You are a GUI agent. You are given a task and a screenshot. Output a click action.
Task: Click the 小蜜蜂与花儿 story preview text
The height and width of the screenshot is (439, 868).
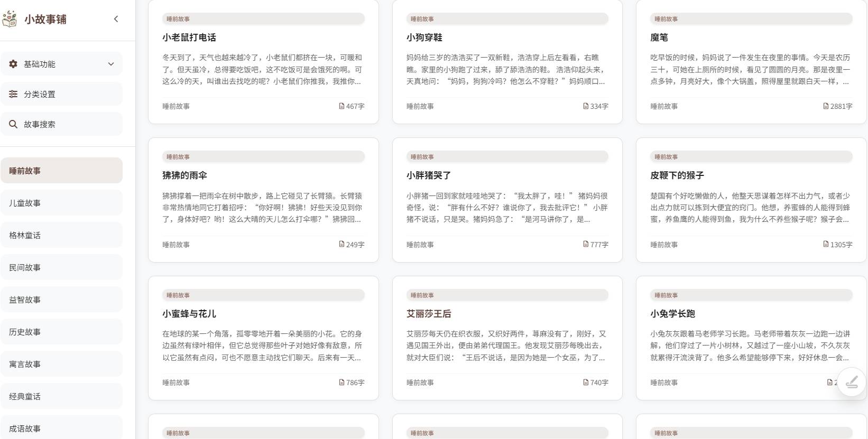point(262,345)
